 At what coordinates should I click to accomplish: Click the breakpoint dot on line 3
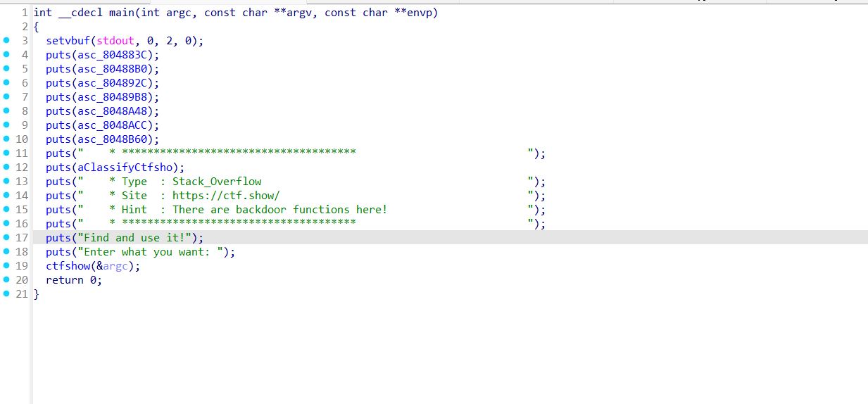tap(7, 41)
